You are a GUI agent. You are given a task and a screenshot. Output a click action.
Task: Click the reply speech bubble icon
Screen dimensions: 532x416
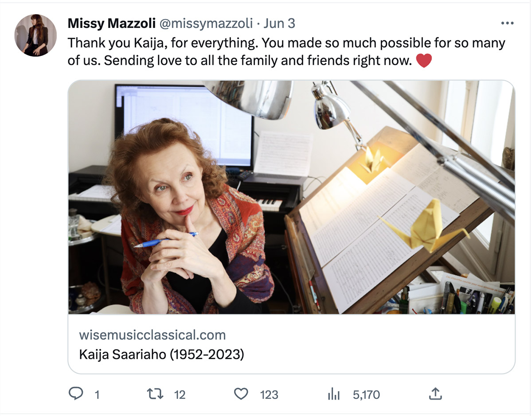(76, 394)
